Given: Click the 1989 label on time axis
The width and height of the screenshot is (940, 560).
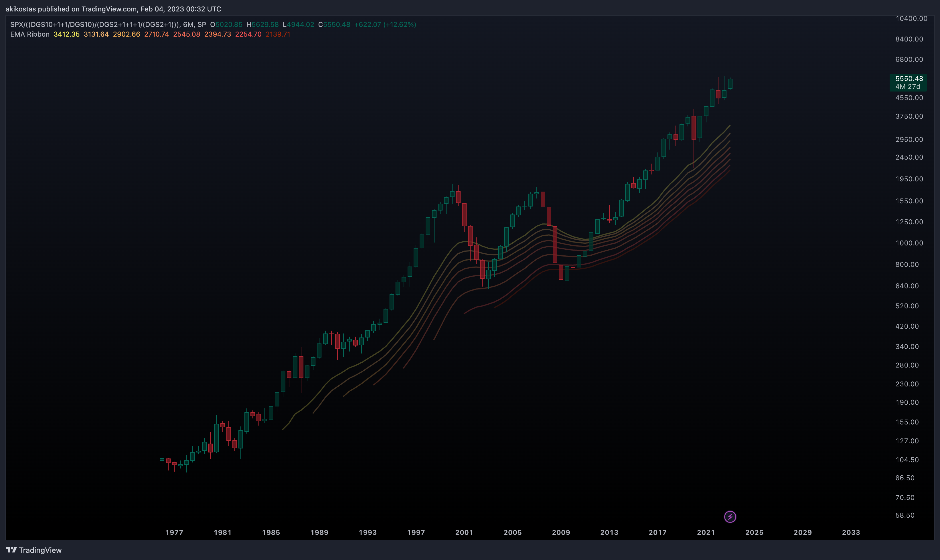Looking at the screenshot, I should [319, 533].
